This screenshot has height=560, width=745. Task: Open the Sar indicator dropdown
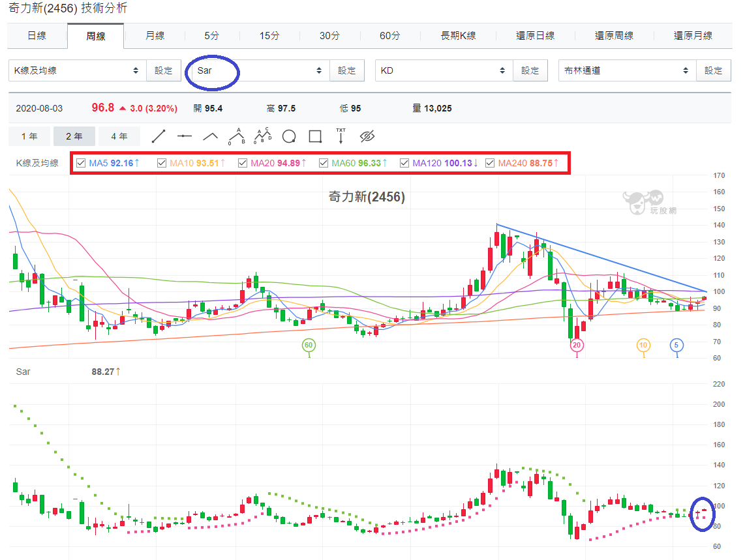[x=261, y=70]
